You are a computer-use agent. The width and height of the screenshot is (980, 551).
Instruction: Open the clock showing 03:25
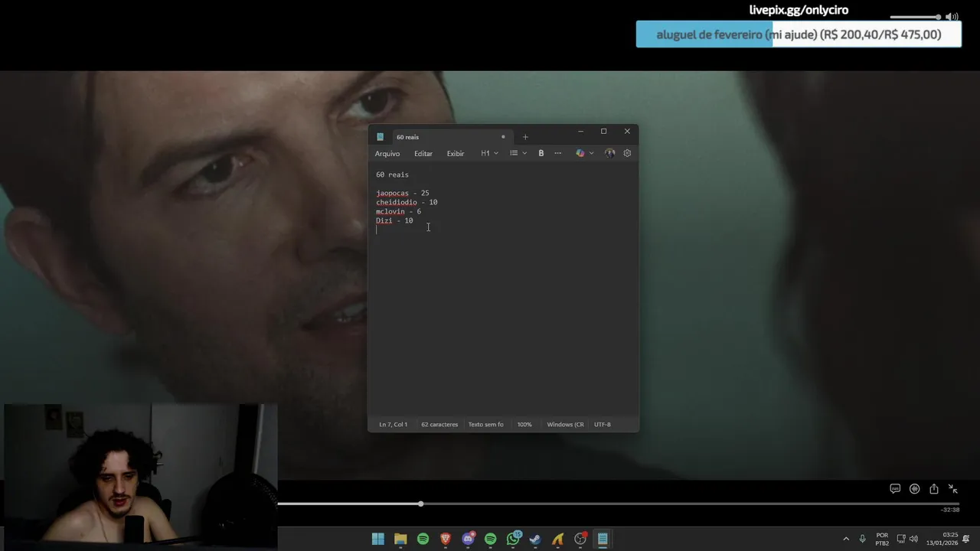(x=942, y=539)
